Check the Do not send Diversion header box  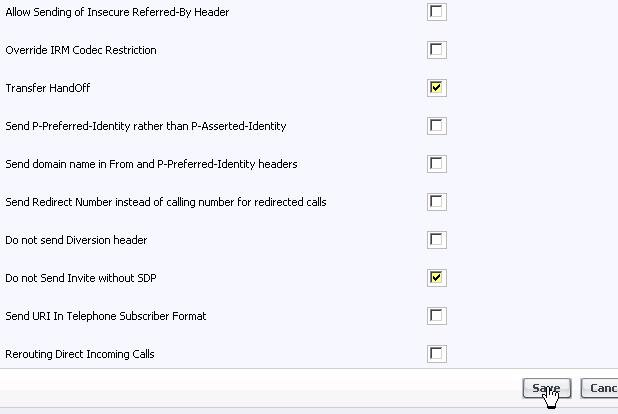click(436, 240)
